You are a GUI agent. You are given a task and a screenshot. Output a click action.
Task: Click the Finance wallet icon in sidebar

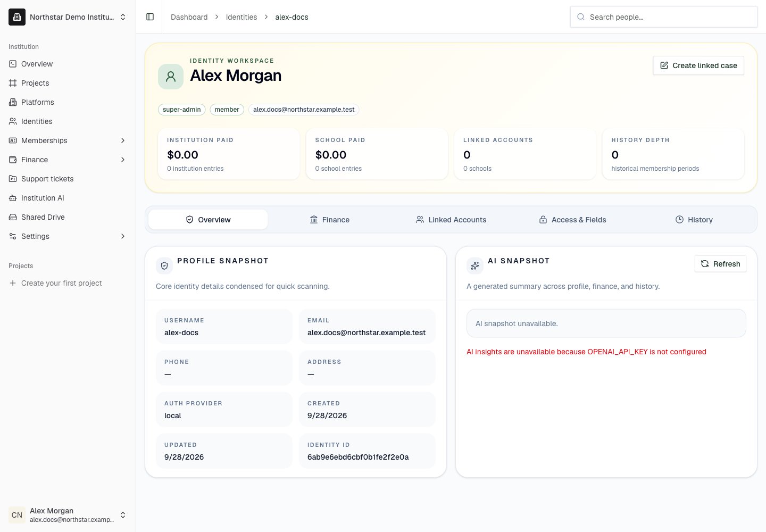[x=13, y=160]
